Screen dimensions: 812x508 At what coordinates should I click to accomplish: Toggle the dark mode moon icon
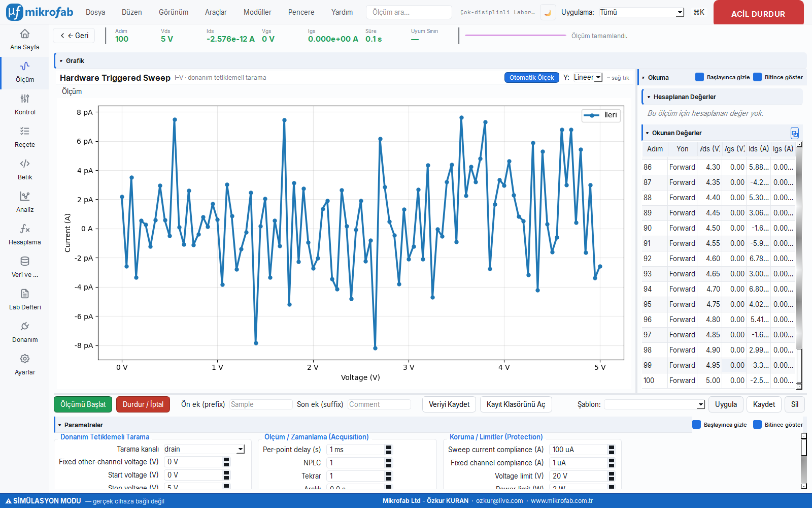548,13
